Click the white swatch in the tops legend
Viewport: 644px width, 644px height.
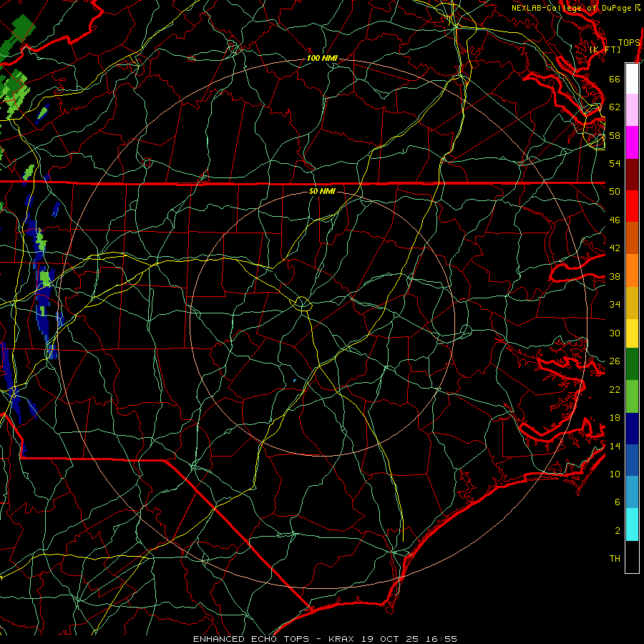point(632,79)
